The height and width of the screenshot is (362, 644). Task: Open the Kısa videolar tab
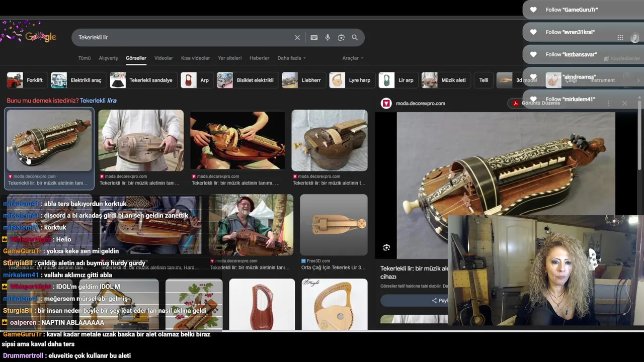(195, 58)
